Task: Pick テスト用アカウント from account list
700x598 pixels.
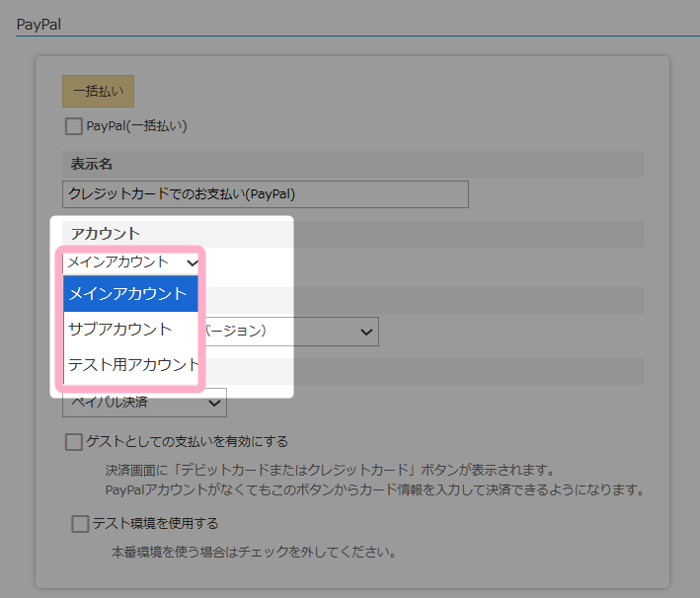Action: click(x=132, y=364)
